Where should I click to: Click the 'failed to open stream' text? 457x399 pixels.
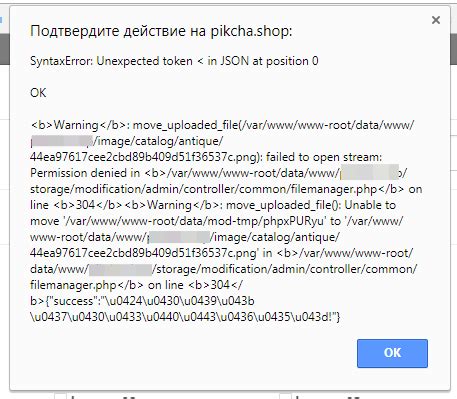click(324, 157)
